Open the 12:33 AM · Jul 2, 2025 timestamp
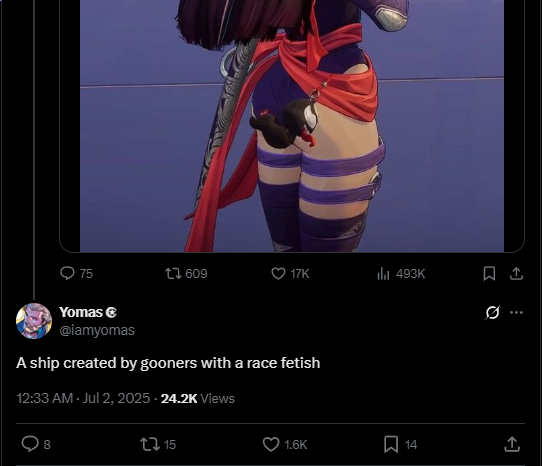Viewport: 542px width, 466px height. click(x=83, y=398)
